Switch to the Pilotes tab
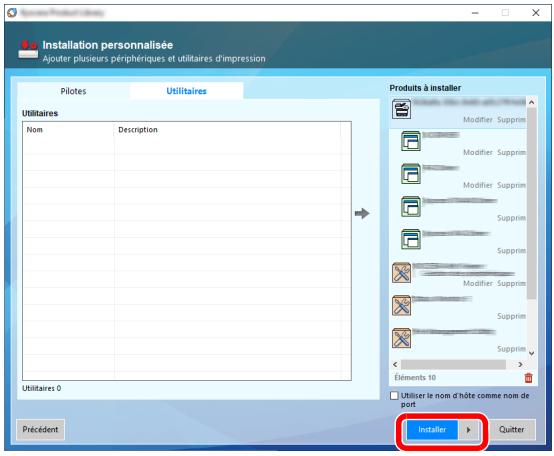 [73, 91]
